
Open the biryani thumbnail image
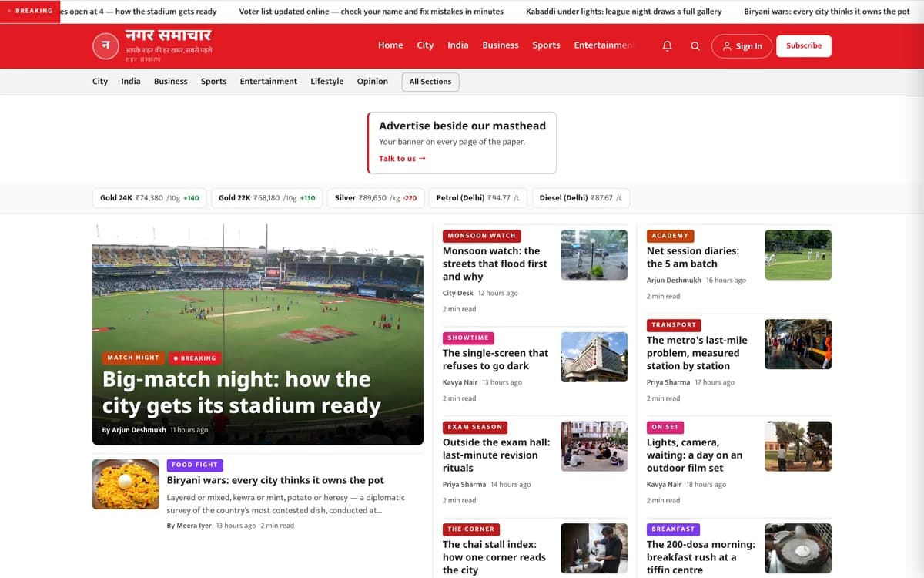coord(126,484)
